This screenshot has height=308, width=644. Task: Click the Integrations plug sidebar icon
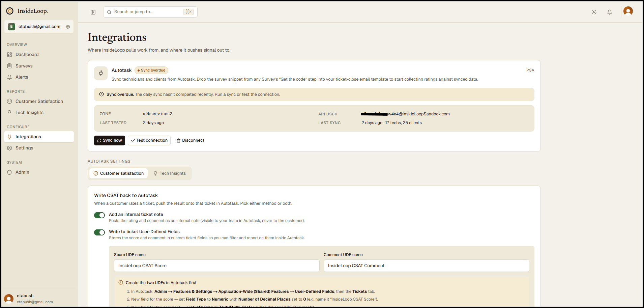(9, 137)
